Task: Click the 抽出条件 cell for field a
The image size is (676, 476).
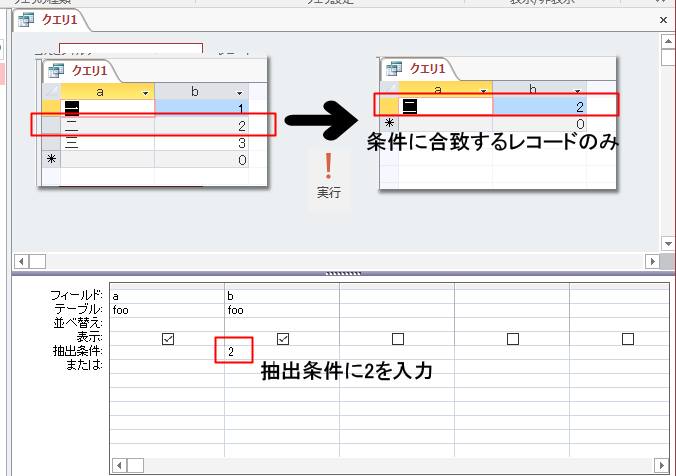Action: click(167, 352)
